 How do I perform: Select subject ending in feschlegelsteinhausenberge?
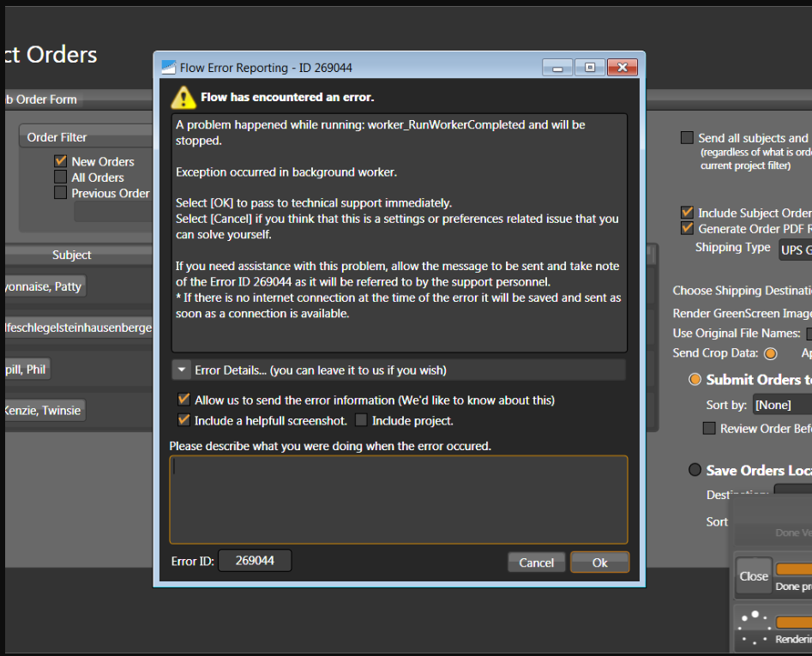pos(79,328)
